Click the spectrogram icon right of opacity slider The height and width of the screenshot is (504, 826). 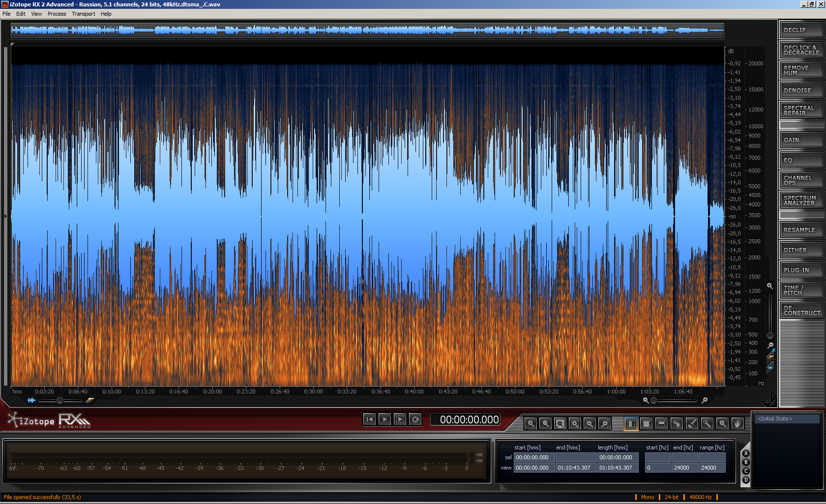[89, 400]
